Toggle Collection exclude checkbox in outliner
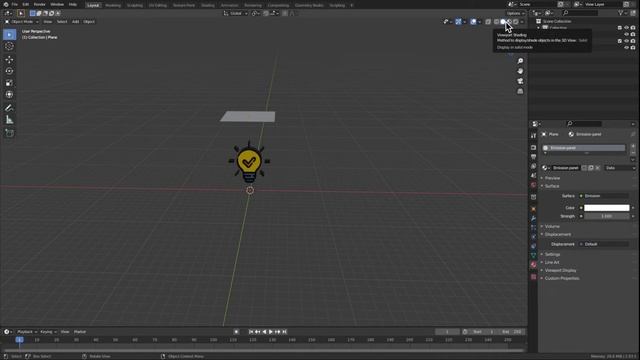640x360 pixels. point(620,28)
